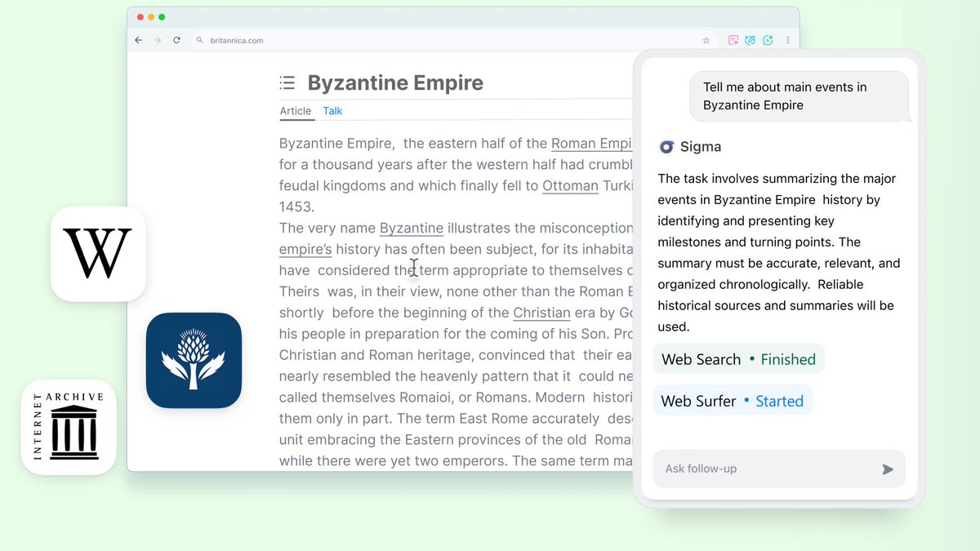Click the browser back arrow

(x=138, y=40)
